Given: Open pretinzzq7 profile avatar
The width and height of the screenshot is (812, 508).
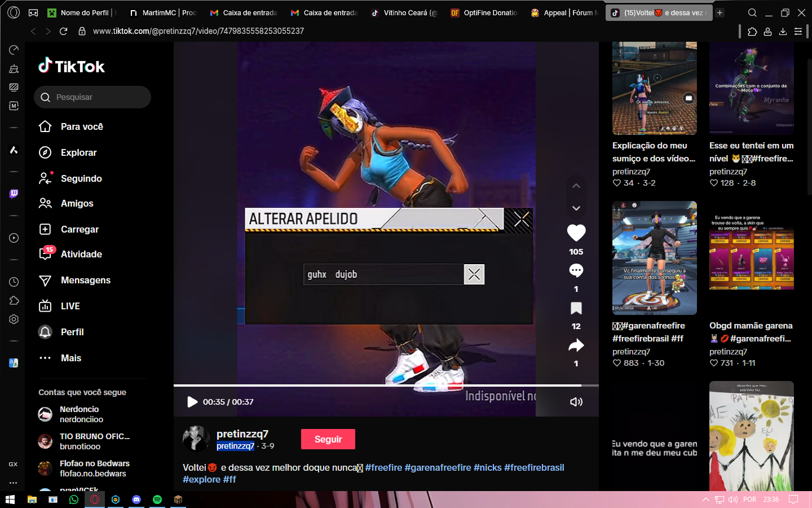Looking at the screenshot, I should (196, 439).
